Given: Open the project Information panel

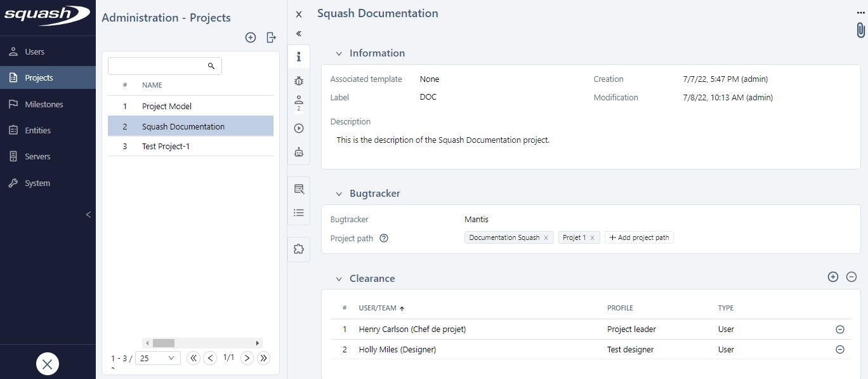Looking at the screenshot, I should pos(299,57).
